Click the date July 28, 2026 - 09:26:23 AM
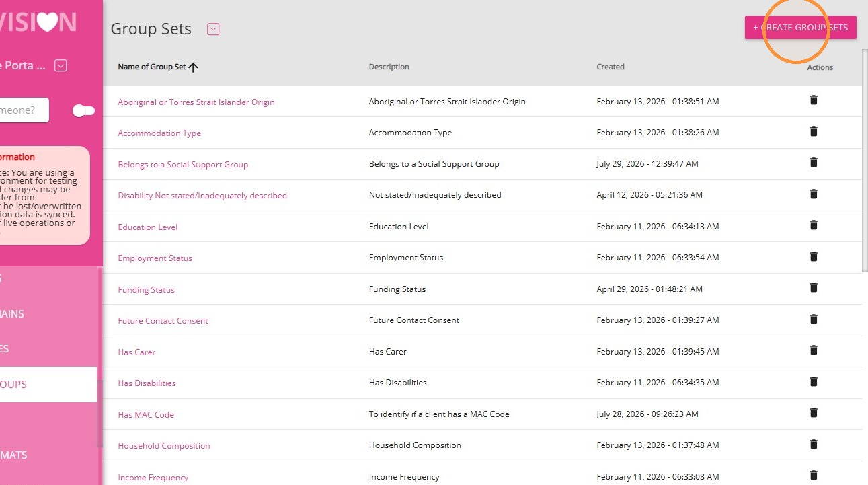Image resolution: width=868 pixels, height=485 pixels. coord(647,414)
